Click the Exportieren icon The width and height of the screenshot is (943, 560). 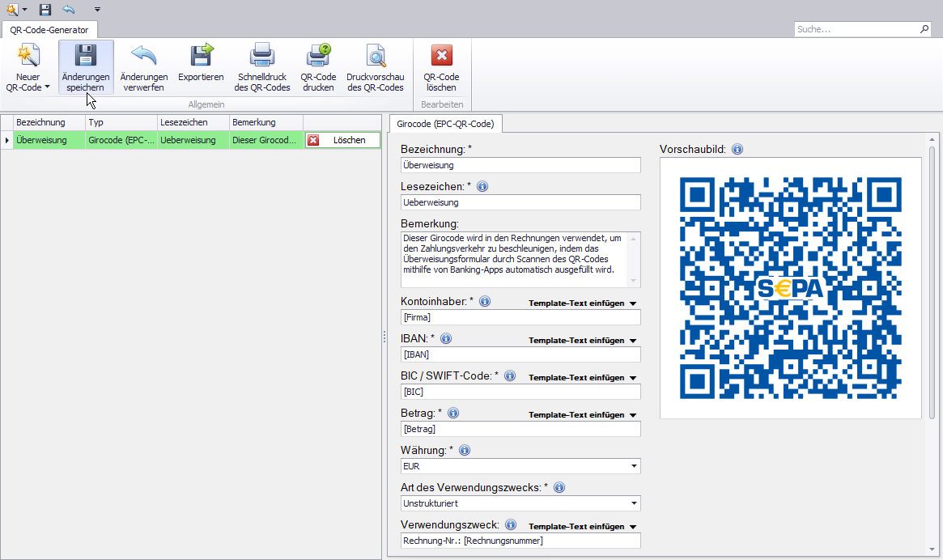(201, 55)
